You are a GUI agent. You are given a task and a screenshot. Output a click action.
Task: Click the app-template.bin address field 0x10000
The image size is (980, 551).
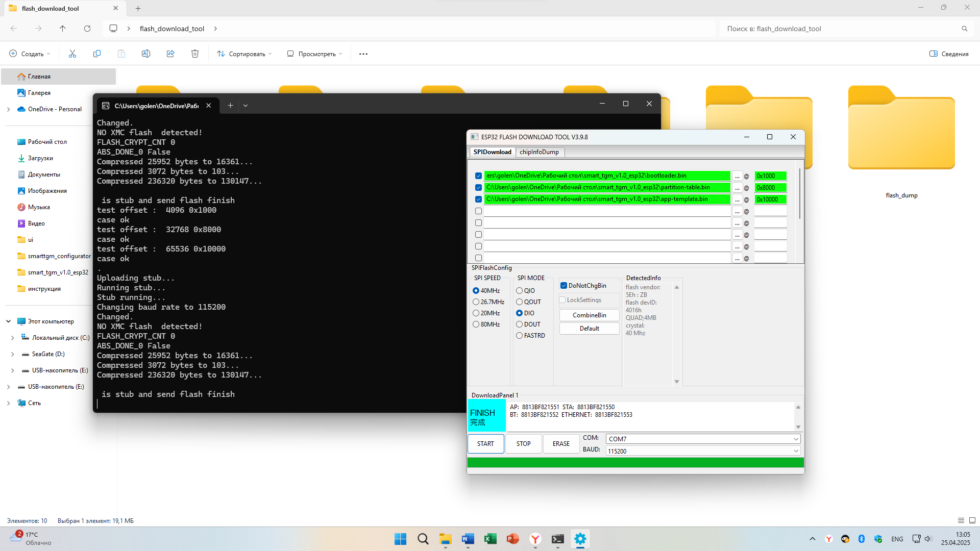click(x=770, y=199)
